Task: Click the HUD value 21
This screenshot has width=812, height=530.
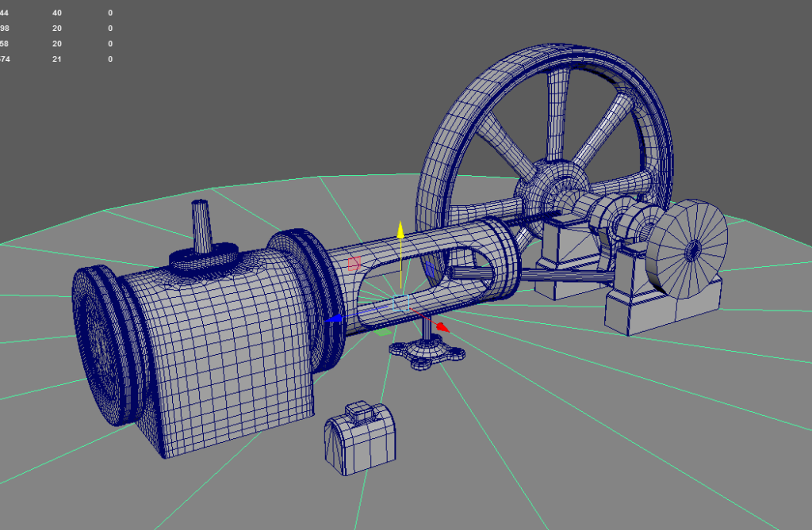Action: click(x=57, y=59)
